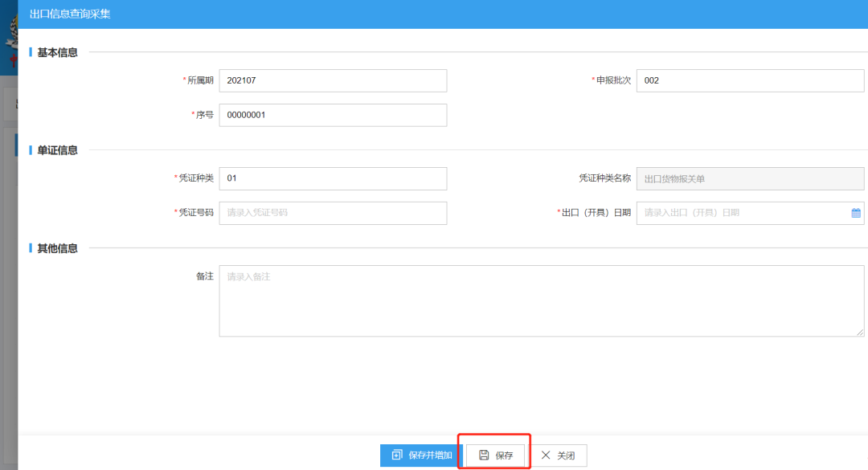Click the 保存 button

click(x=495, y=455)
